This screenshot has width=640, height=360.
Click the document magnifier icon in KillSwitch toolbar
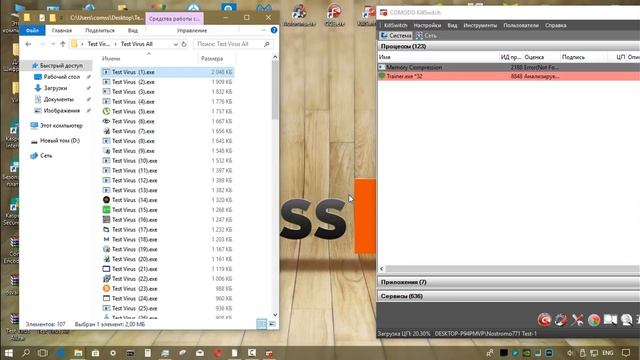point(610,320)
